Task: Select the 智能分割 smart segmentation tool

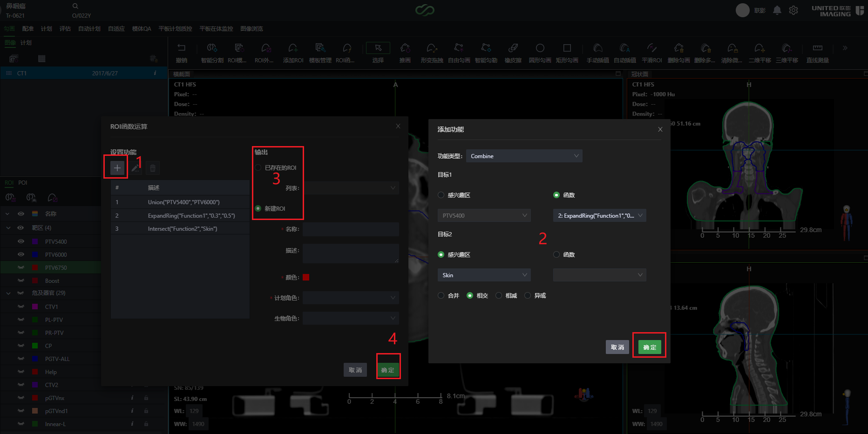Action: click(x=212, y=53)
